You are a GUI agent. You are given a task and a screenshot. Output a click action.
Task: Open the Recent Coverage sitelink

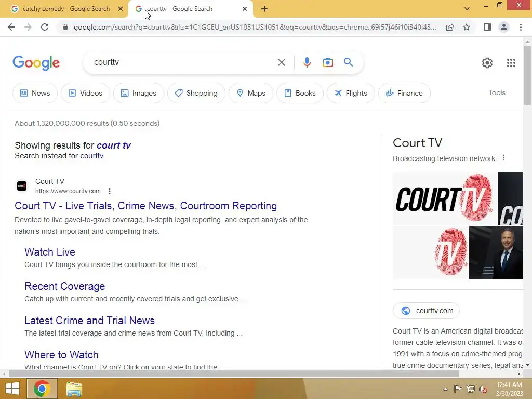65,286
